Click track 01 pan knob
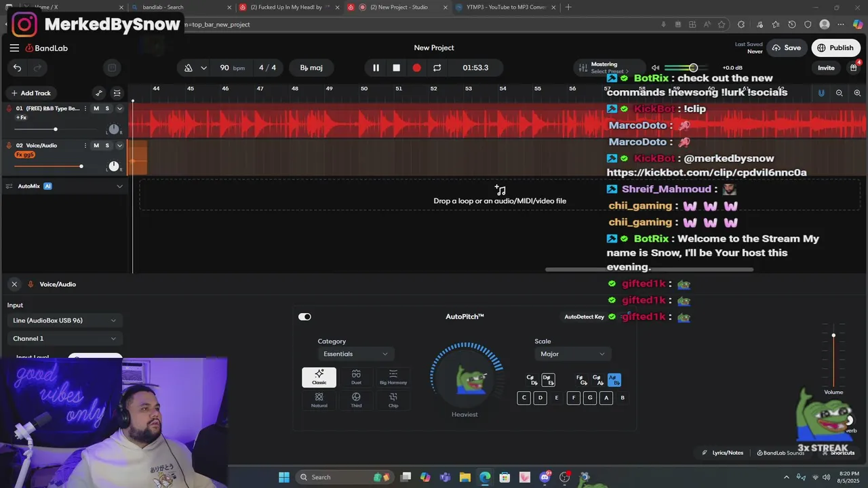 coord(114,129)
